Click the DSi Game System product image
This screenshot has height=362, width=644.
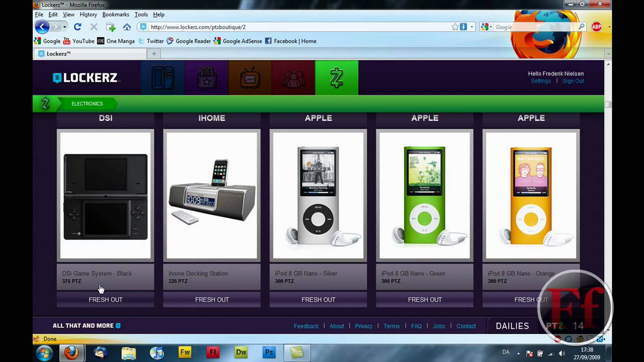[x=106, y=196]
